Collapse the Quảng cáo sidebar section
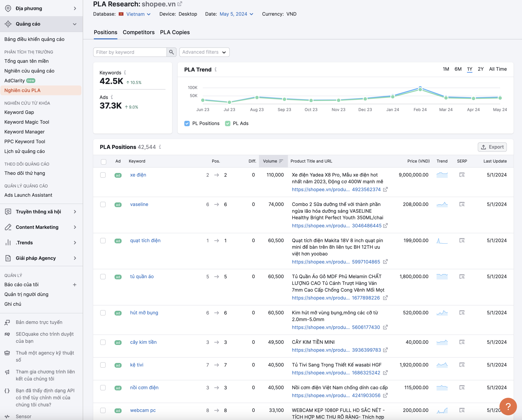The height and width of the screenshot is (420, 522). pyautogui.click(x=75, y=24)
